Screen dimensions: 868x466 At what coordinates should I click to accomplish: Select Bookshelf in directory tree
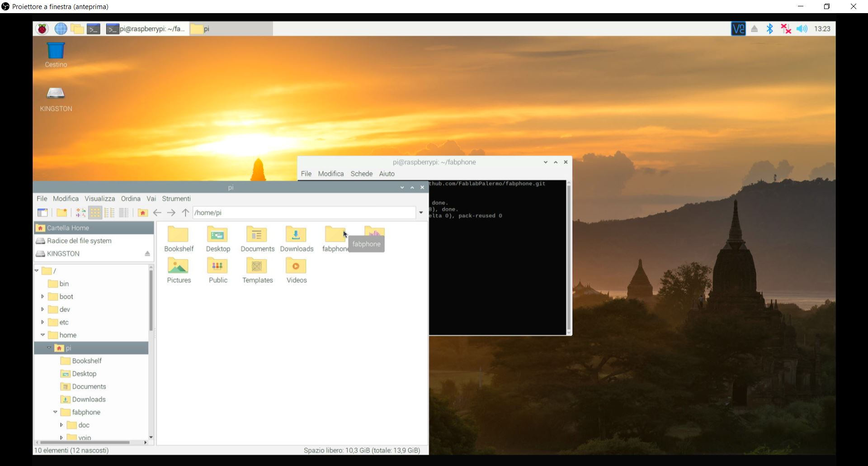(81, 361)
